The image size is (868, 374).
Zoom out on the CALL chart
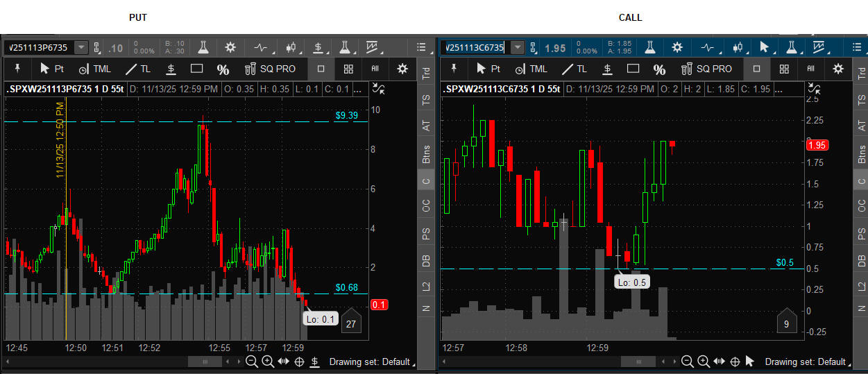pos(687,362)
